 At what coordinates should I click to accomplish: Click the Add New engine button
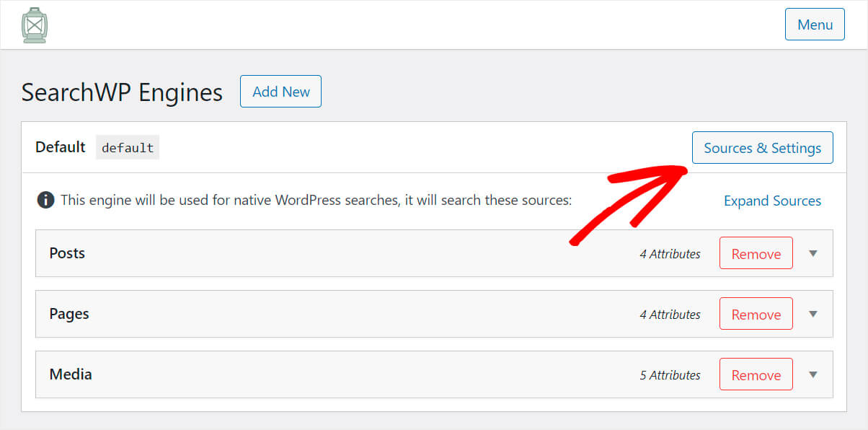pyautogui.click(x=280, y=92)
